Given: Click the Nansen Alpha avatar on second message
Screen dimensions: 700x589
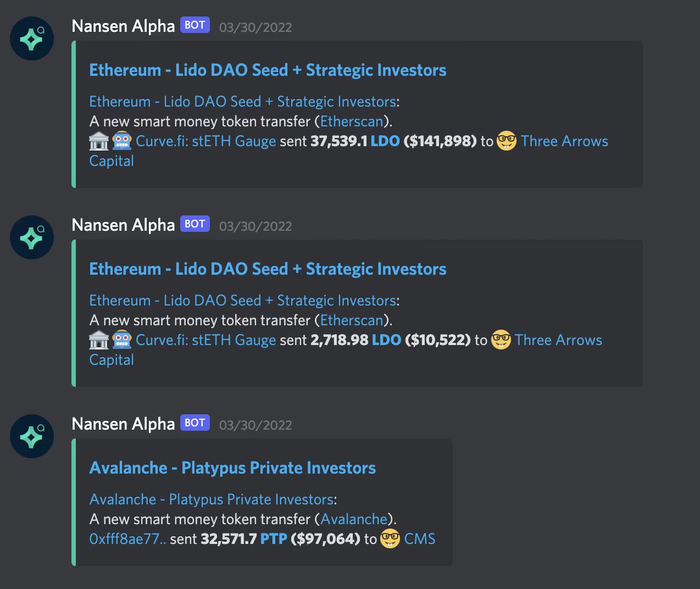Looking at the screenshot, I should [32, 237].
